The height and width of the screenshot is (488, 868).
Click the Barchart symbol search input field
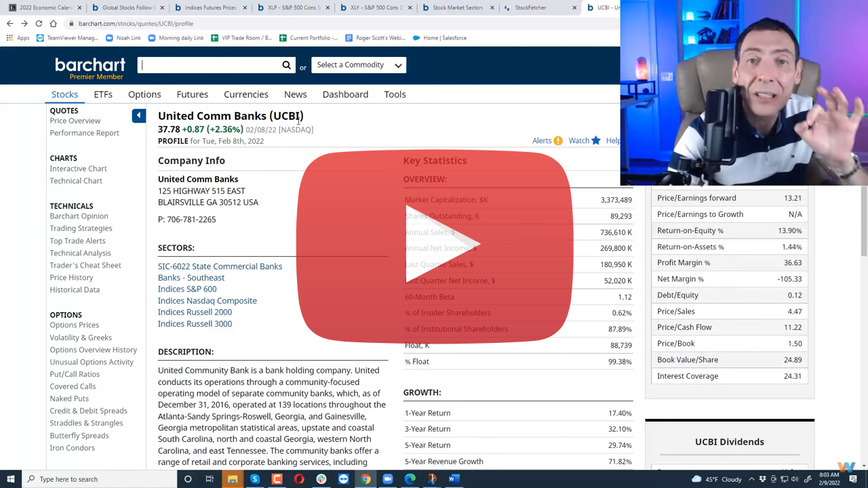[210, 65]
